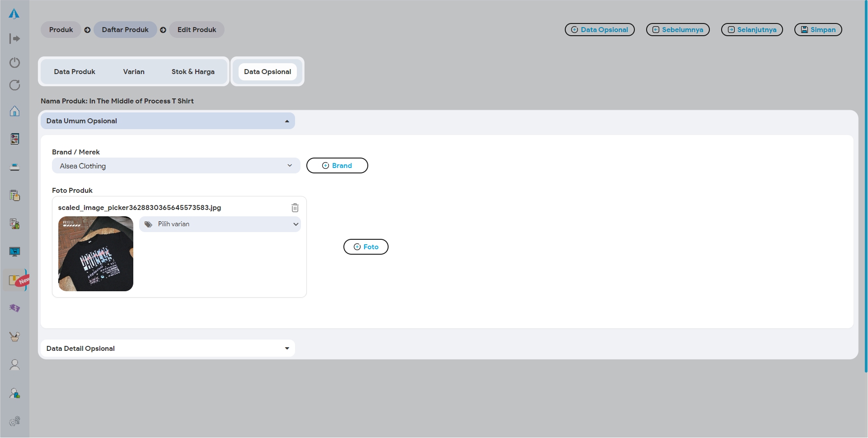Click the power icon in the sidebar
The image size is (868, 438).
[14, 62]
